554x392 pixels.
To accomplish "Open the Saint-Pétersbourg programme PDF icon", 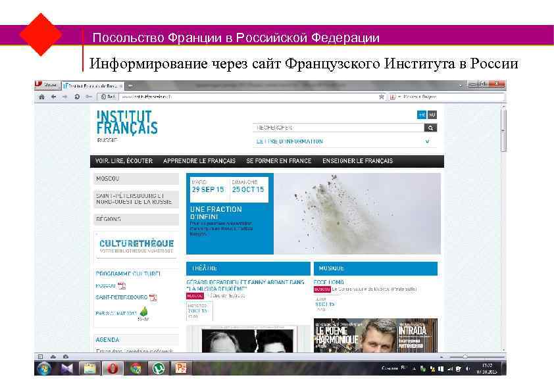I will [x=153, y=298].
